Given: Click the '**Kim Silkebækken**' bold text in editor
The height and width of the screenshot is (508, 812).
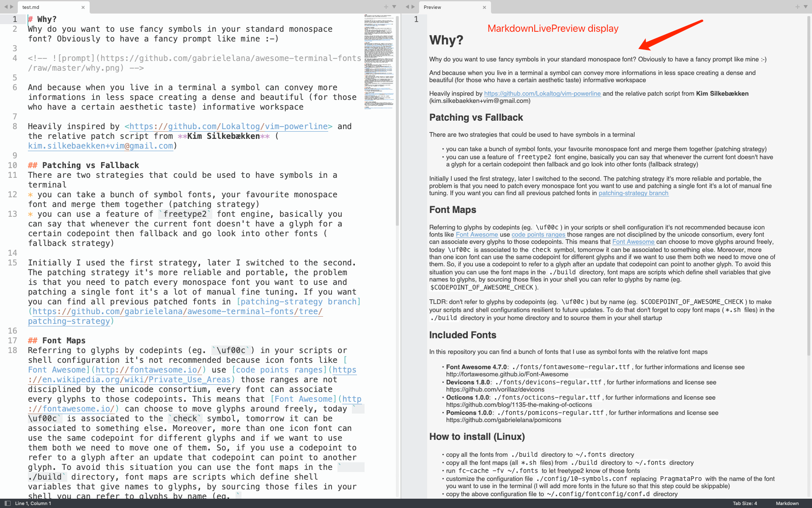Looking at the screenshot, I should (224, 136).
